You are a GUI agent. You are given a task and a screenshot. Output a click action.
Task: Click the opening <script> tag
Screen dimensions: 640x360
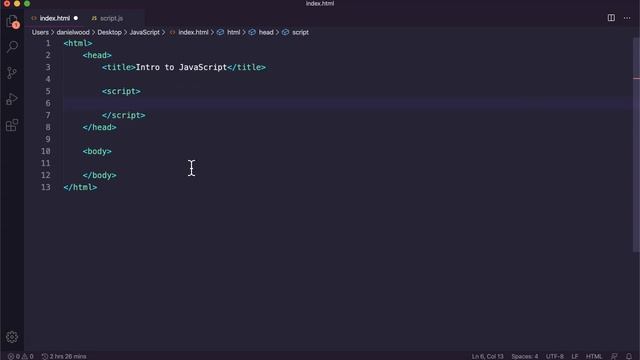(121, 91)
